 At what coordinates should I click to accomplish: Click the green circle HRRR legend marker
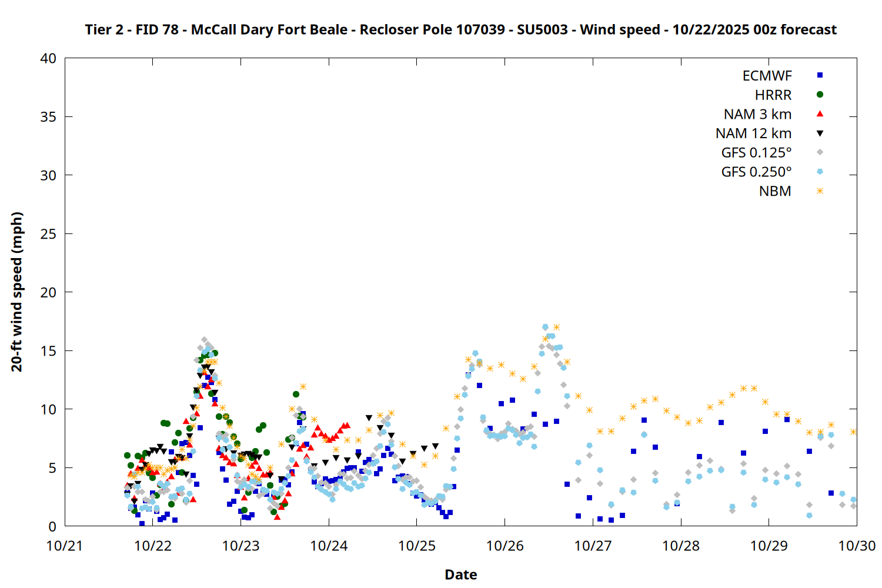coord(820,95)
